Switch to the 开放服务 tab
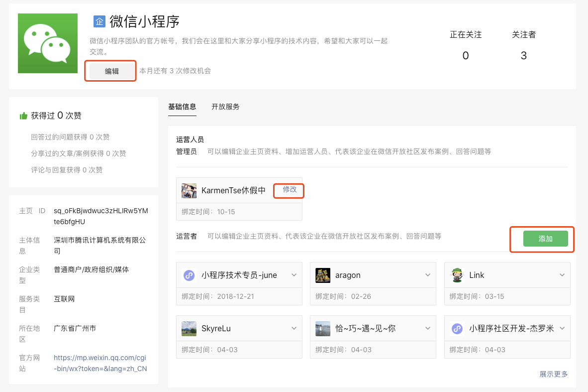The height and width of the screenshot is (392, 588). pyautogui.click(x=225, y=107)
